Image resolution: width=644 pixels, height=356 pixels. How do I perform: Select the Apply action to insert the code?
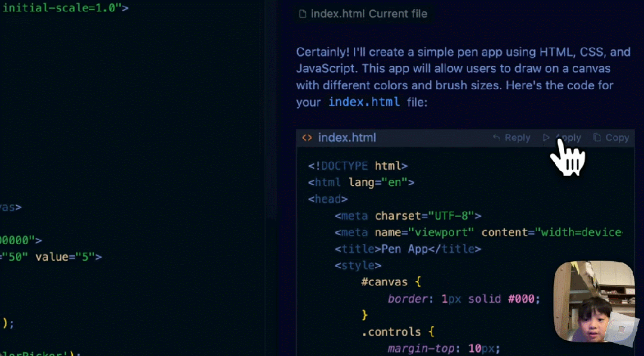point(567,137)
